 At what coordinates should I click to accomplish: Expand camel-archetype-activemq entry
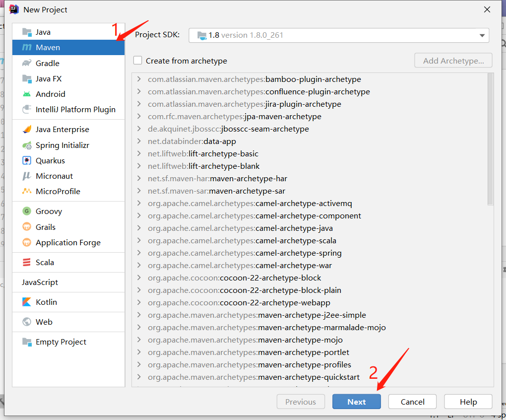139,204
